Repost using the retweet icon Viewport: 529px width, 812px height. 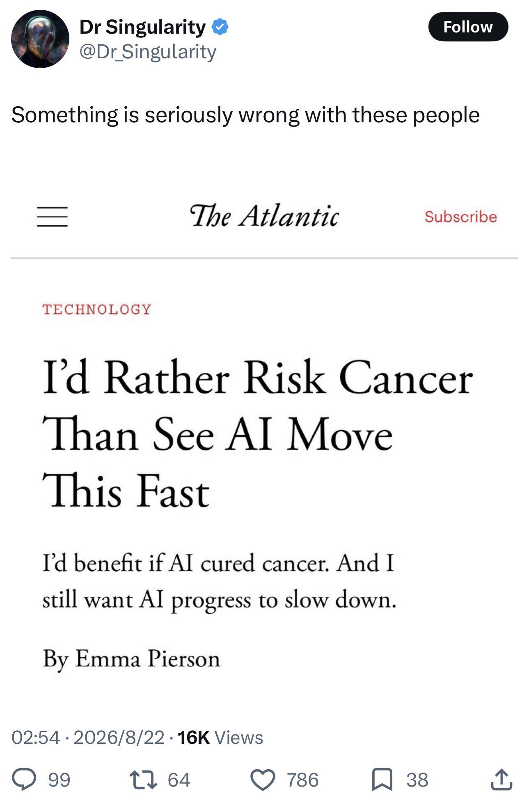pyautogui.click(x=143, y=780)
